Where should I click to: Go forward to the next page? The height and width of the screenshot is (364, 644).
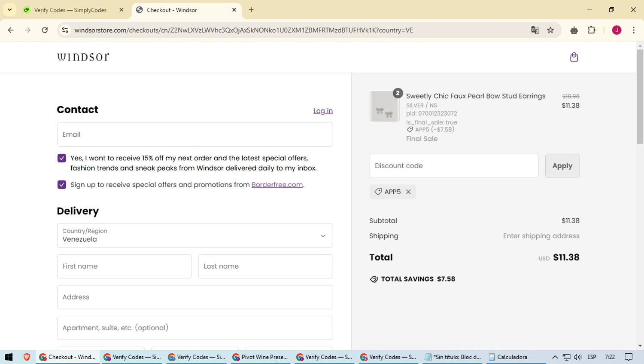pyautogui.click(x=27, y=30)
